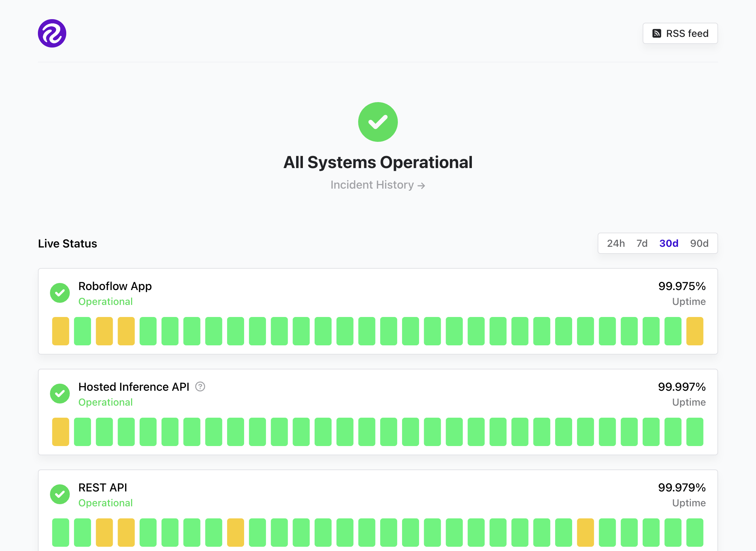Select the 30d time range
Viewport: 756px width, 551px height.
(668, 243)
